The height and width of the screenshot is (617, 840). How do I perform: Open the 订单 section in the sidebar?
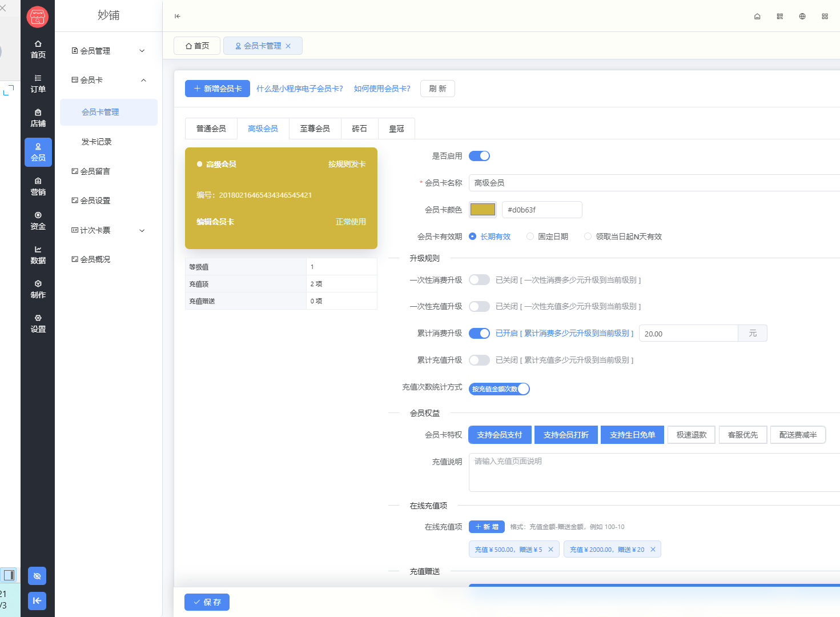pos(38,84)
